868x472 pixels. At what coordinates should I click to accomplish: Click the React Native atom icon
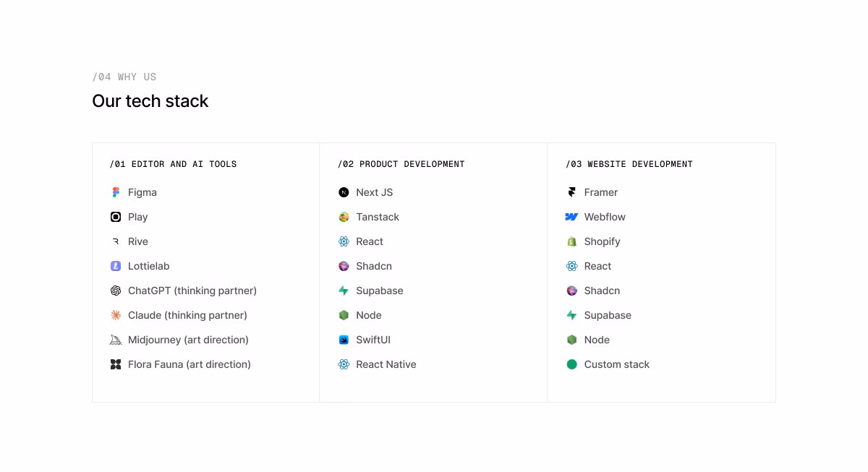(x=344, y=364)
